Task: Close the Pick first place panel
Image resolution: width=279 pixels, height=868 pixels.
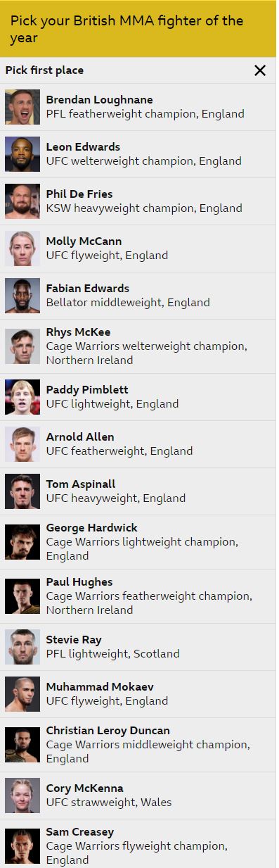Action: (260, 70)
